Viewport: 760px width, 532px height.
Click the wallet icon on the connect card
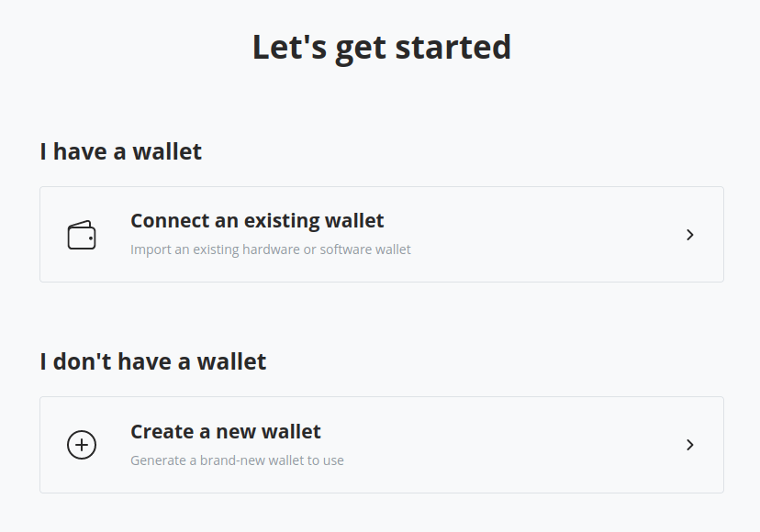[x=82, y=235]
